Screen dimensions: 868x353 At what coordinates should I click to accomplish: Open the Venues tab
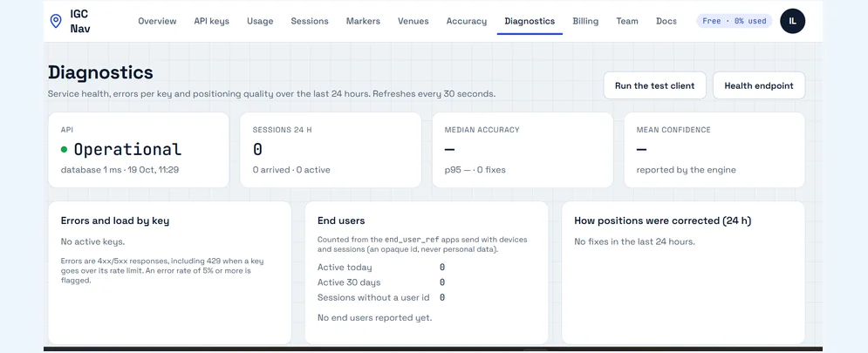click(413, 21)
